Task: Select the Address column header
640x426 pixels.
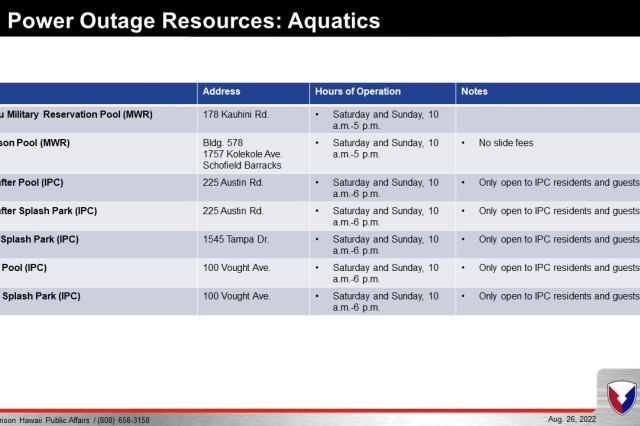Action: tap(221, 92)
